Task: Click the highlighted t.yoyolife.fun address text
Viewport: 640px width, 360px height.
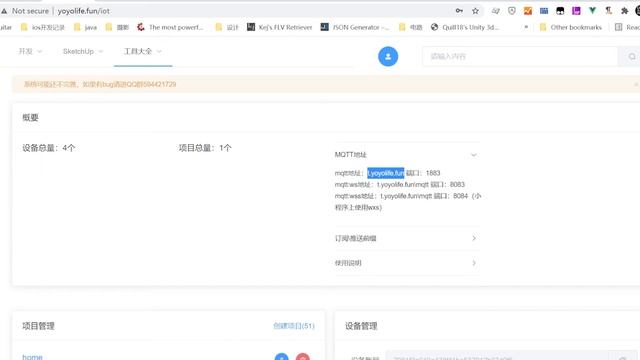Action: (386, 173)
